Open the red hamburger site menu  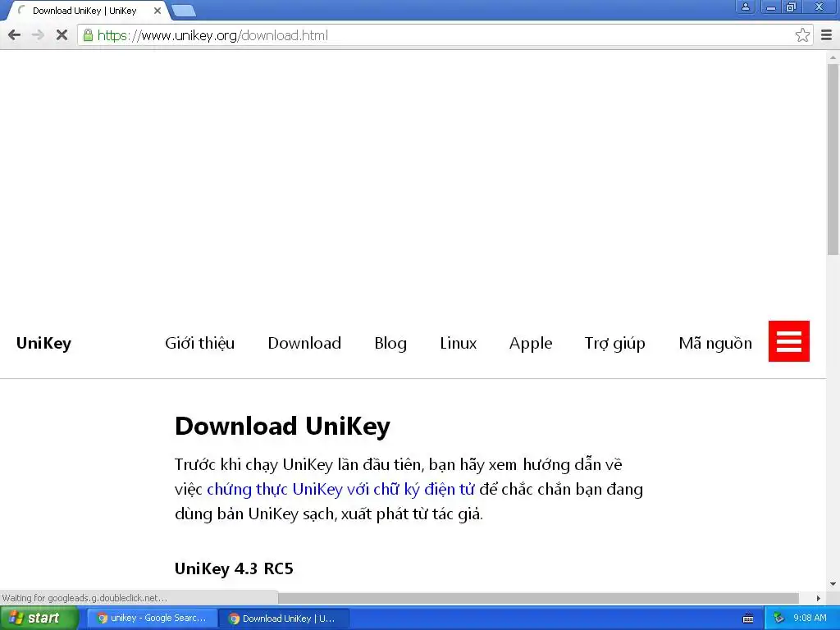(x=788, y=341)
